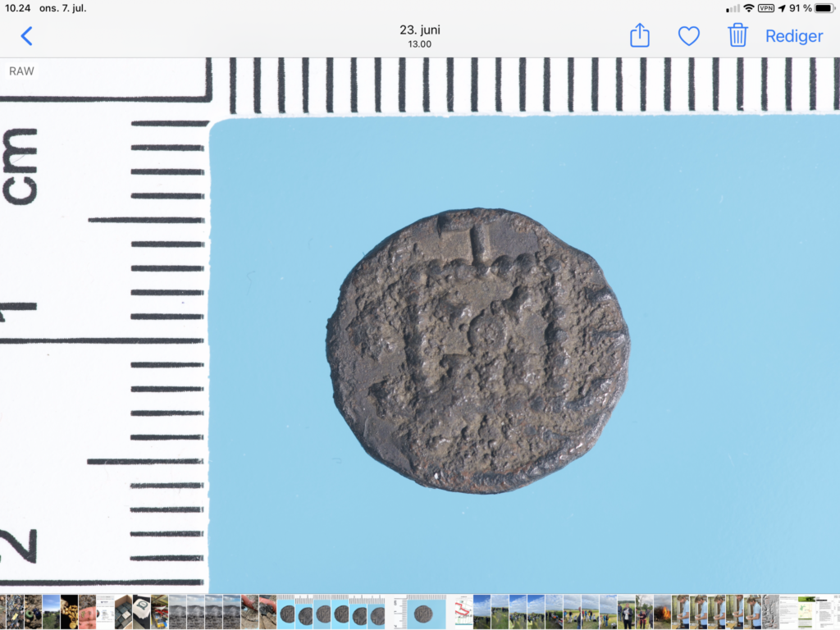Open the bonfire thumbnail in the filmstrip

662,612
